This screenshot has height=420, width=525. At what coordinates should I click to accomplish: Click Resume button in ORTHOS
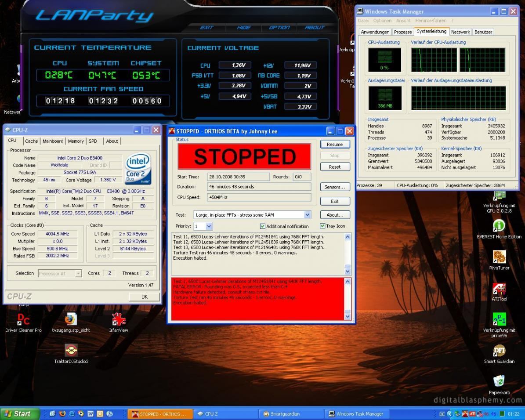tap(335, 144)
